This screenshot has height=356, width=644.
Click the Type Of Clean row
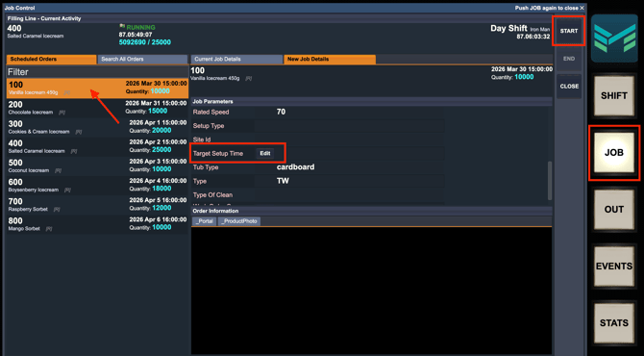coord(318,195)
